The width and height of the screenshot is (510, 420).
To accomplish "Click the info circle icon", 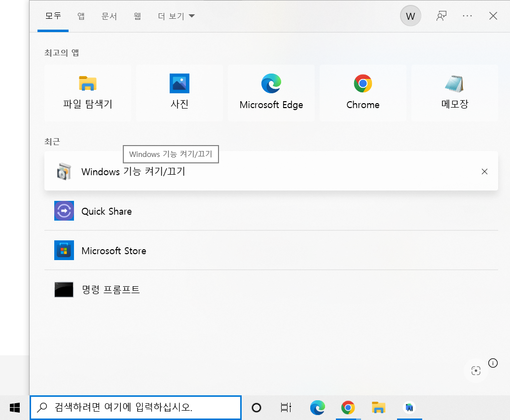I will (x=493, y=363).
